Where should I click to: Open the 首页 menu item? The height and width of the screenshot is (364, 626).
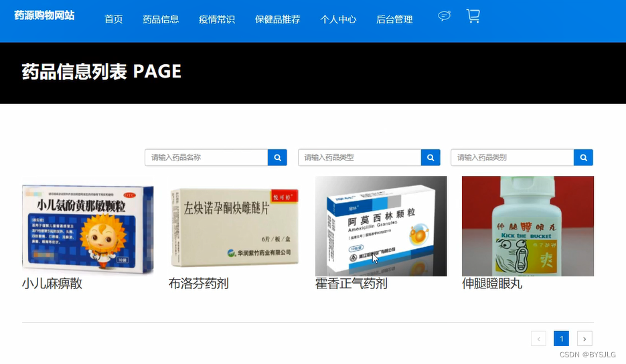coord(113,19)
